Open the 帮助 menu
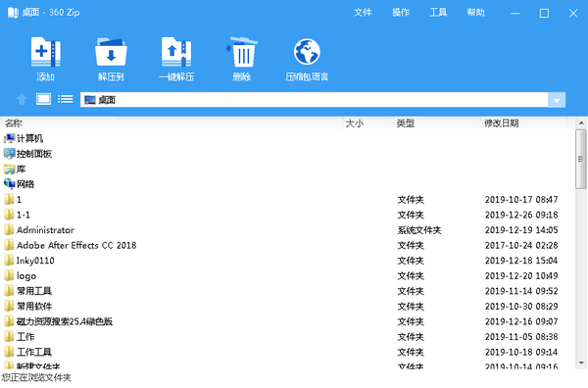 coord(475,13)
